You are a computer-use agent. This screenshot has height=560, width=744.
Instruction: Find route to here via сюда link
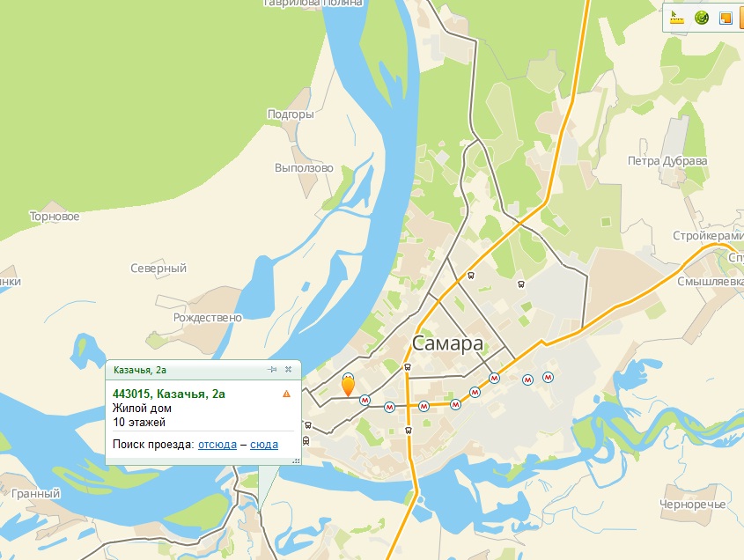tap(264, 445)
